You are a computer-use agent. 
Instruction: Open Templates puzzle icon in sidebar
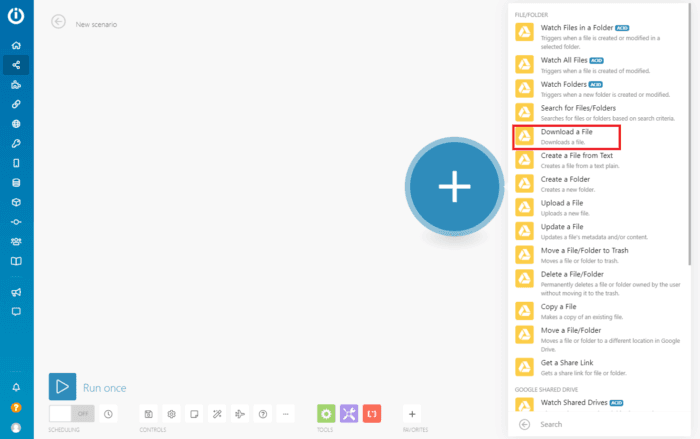[16, 85]
